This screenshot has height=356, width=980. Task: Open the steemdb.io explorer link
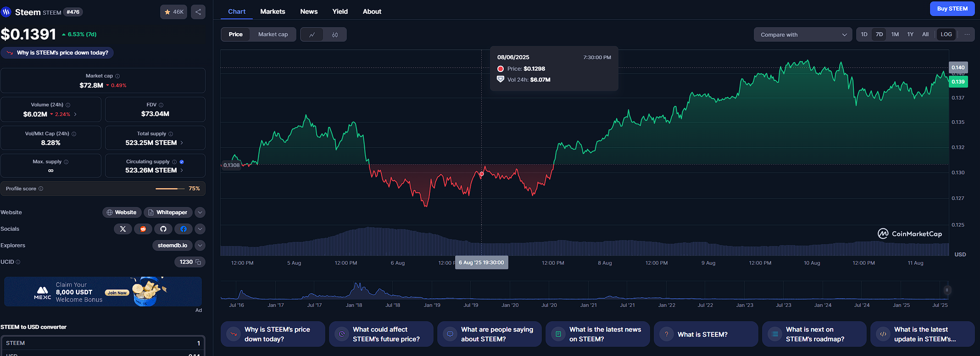point(173,245)
